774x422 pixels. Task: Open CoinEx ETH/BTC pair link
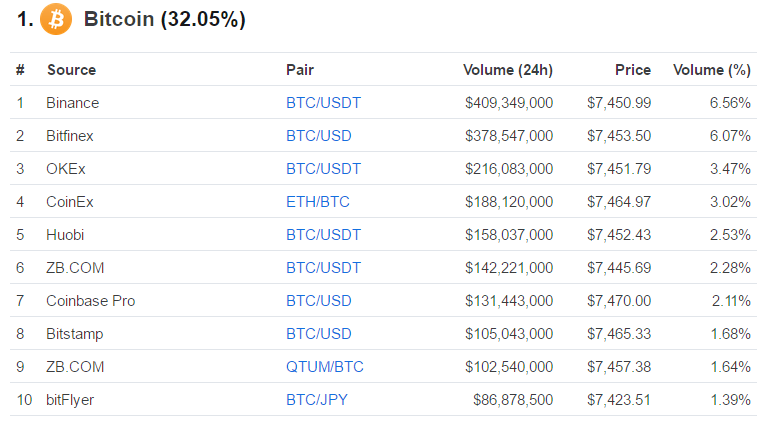tap(317, 202)
